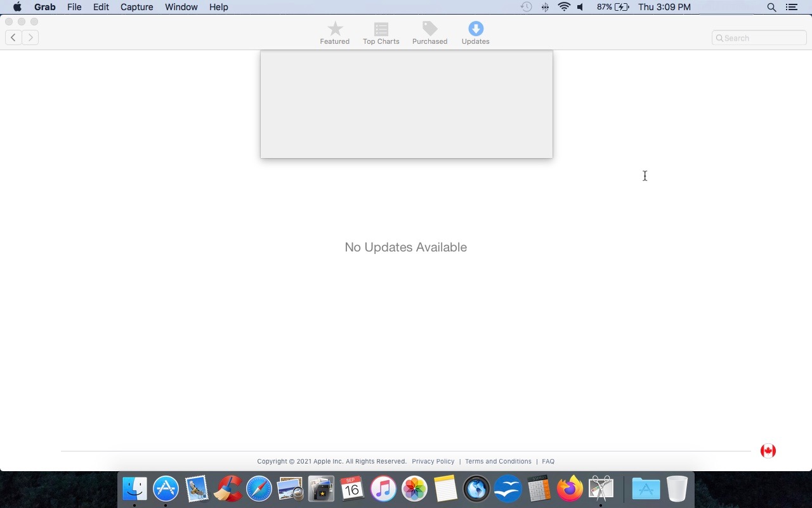This screenshot has width=812, height=508.
Task: Click the Canadian flag store region icon
Action: [x=768, y=450]
